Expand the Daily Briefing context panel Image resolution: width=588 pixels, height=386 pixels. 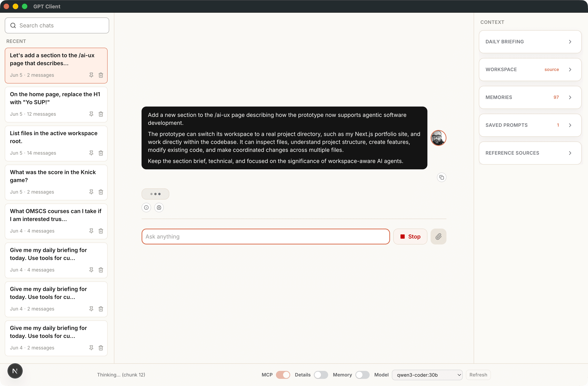[x=530, y=42]
